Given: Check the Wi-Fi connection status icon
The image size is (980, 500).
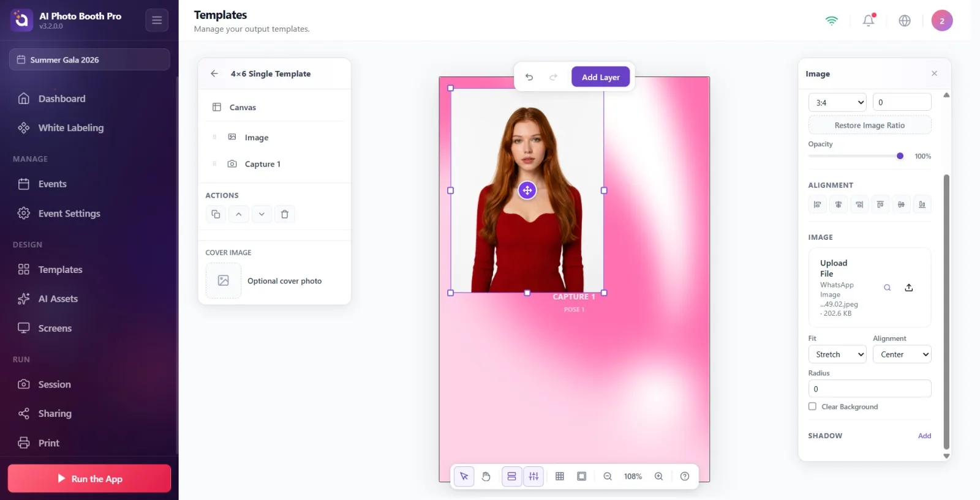Looking at the screenshot, I should click(x=831, y=21).
